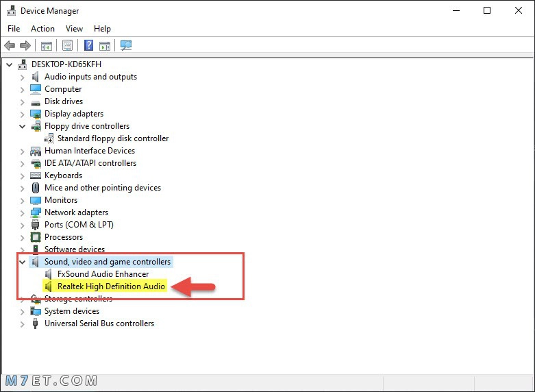
Task: Select Mice and other pointing devices label
Action: click(102, 188)
